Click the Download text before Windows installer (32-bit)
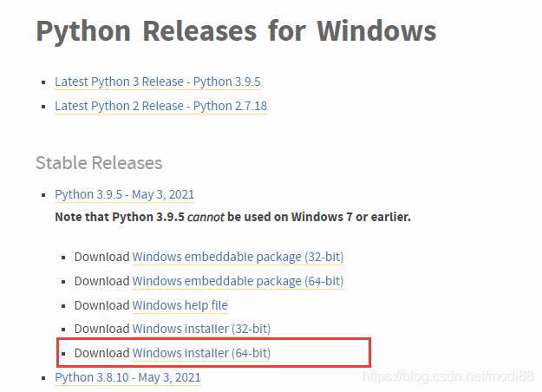 pos(101,329)
